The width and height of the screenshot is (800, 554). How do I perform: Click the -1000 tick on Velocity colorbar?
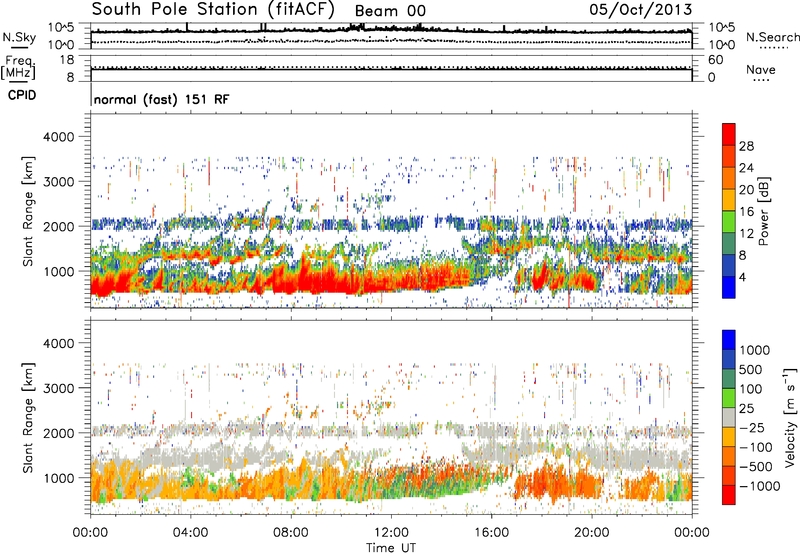click(760, 486)
